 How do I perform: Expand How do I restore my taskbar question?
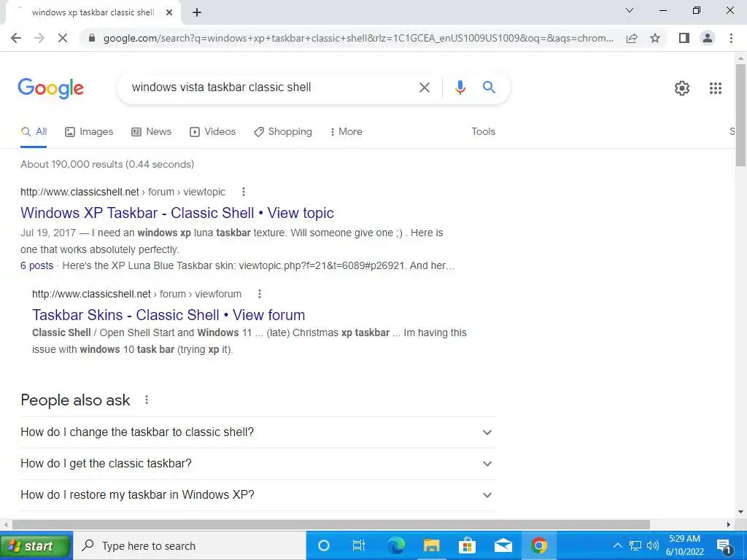pos(258,495)
